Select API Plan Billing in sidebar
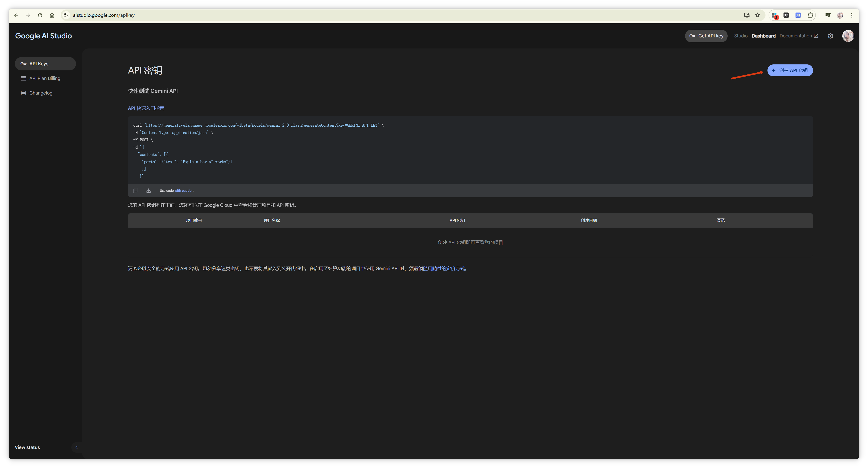Image resolution: width=868 pixels, height=468 pixels. click(45, 78)
